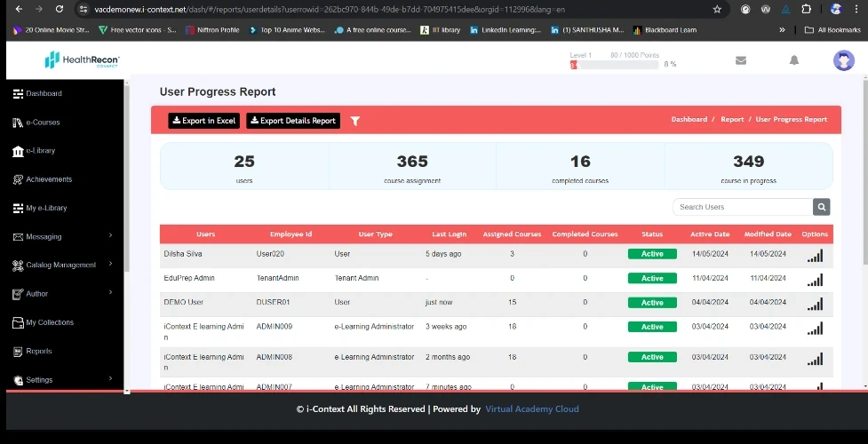
Task: Click Export in Excel button
Action: click(x=203, y=121)
